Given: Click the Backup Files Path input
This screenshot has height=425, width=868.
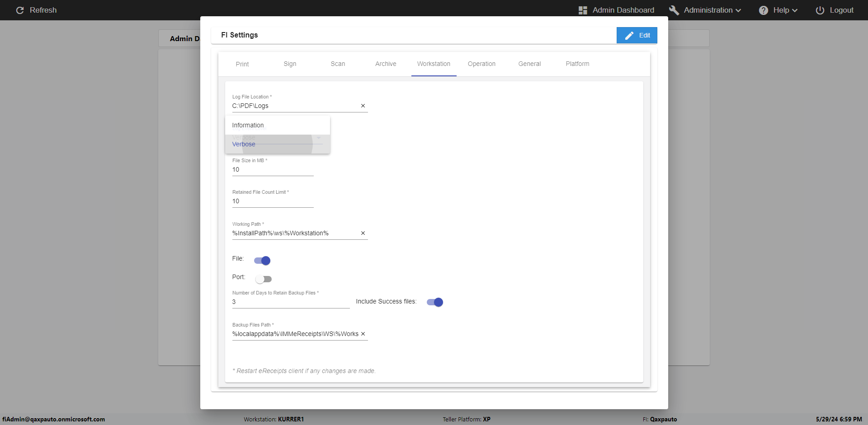Looking at the screenshot, I should point(295,334).
